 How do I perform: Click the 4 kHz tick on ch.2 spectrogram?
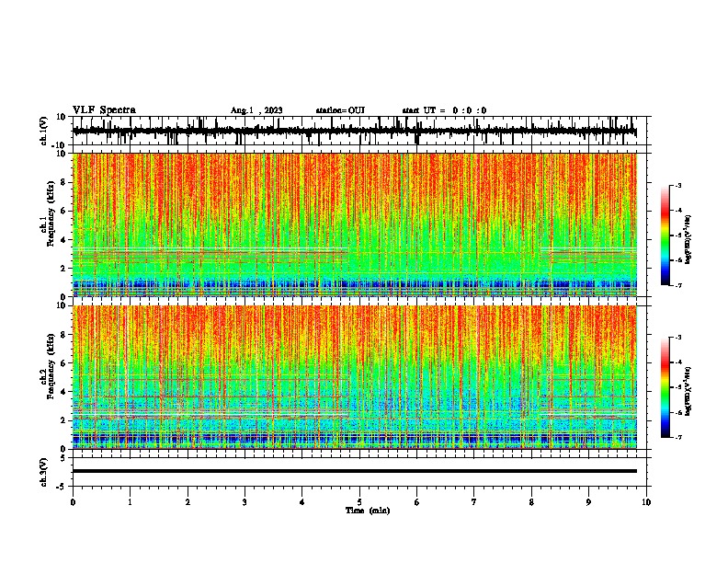[63, 392]
